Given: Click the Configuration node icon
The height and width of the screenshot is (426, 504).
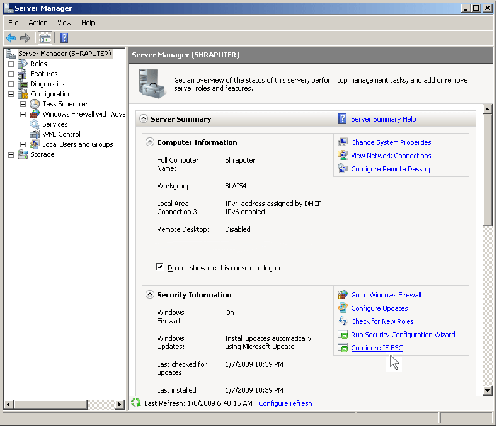Looking at the screenshot, I should pos(23,94).
